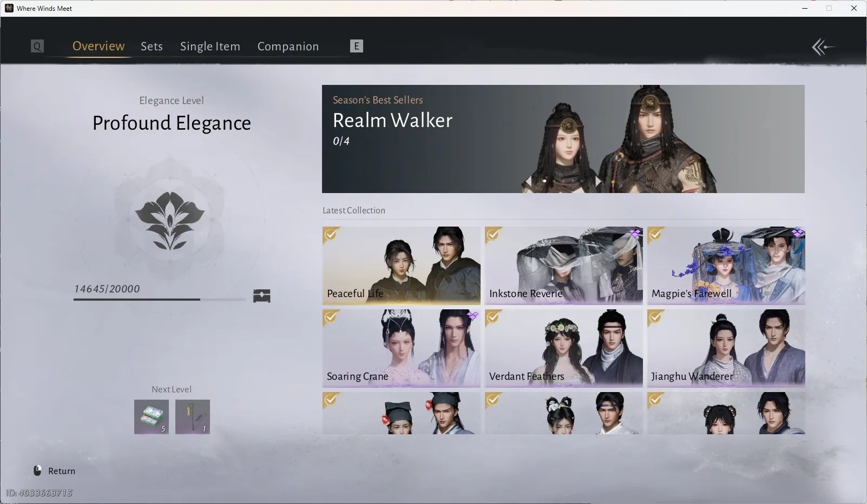This screenshot has height=504, width=867.
Task: Click the Where Winds Meet title bar icon
Action: click(9, 8)
